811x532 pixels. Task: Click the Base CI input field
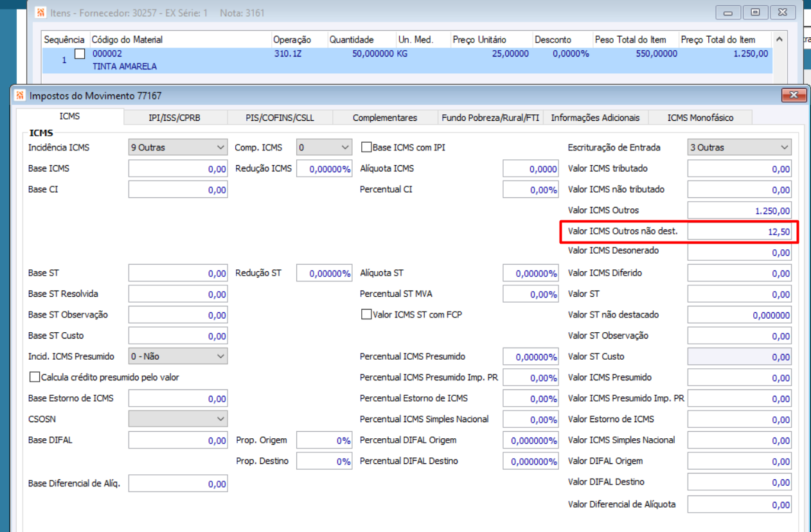(x=178, y=190)
